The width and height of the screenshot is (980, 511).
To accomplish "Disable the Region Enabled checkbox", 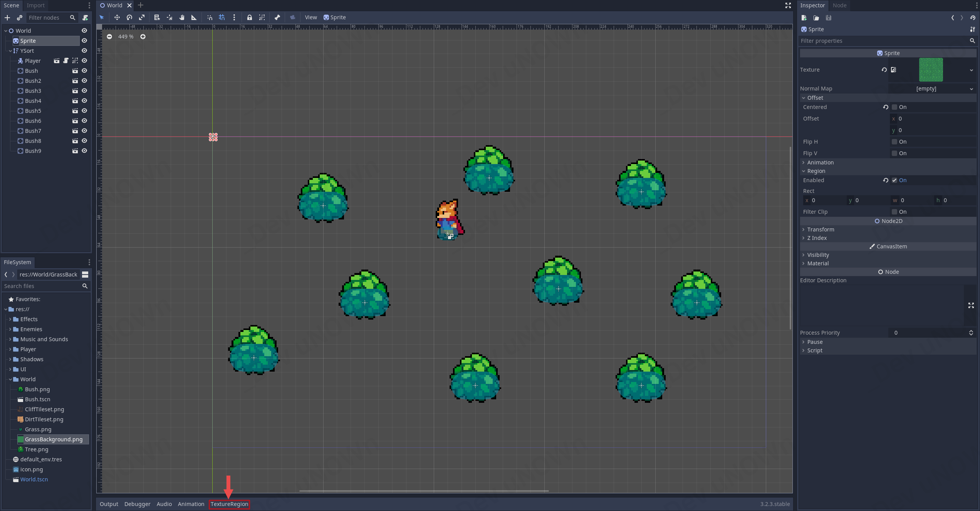I will click(894, 180).
